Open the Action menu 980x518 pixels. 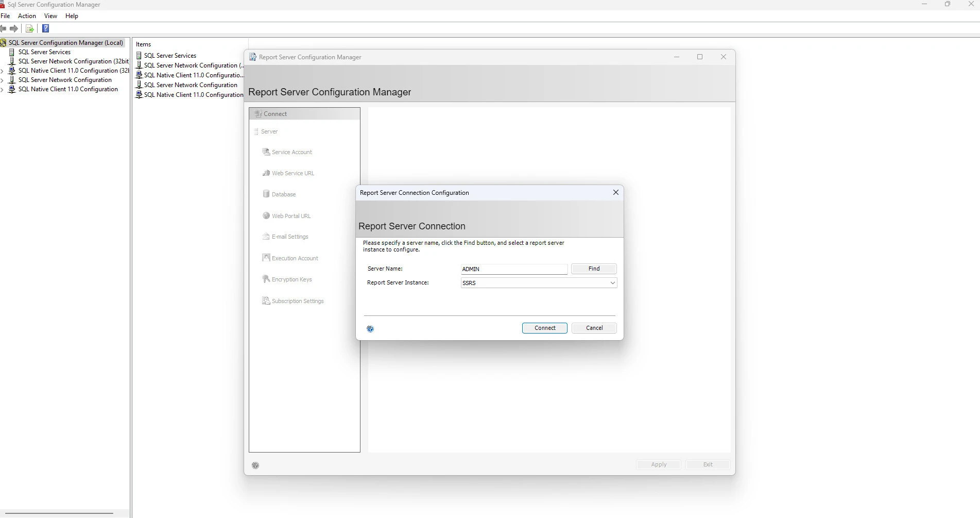[x=27, y=16]
